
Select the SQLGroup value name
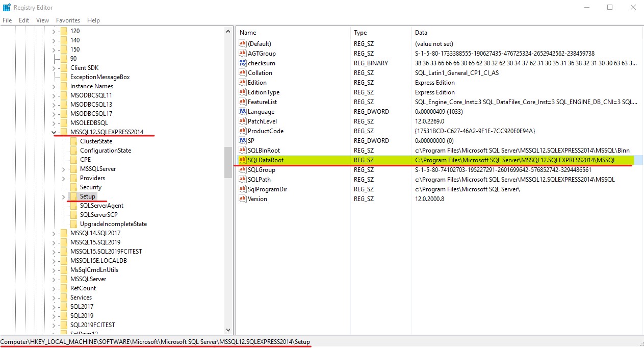click(262, 170)
